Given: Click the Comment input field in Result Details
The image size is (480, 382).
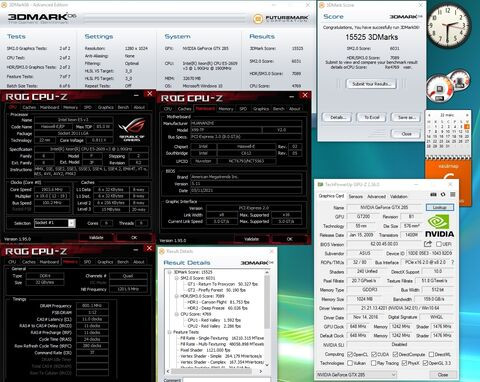Looking at the screenshot, I should 227,380.
